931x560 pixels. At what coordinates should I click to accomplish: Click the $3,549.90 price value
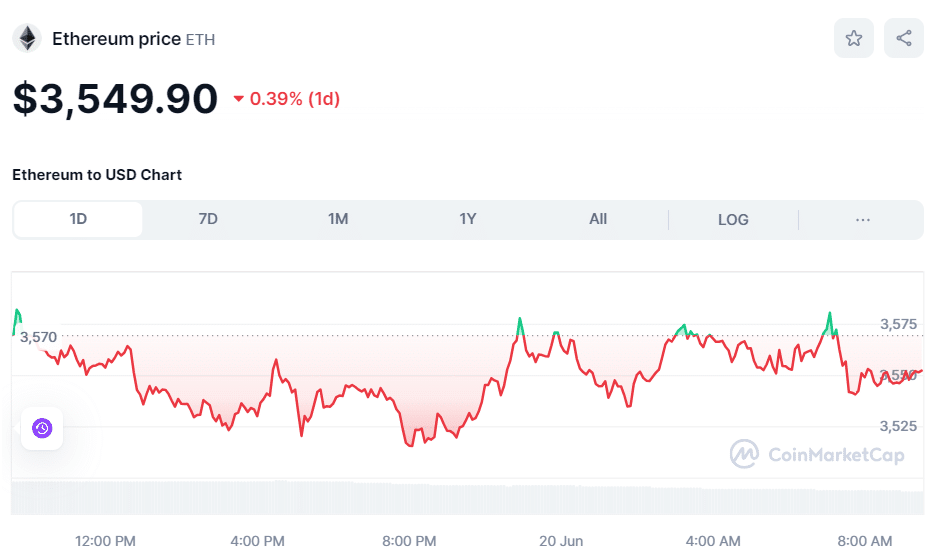(115, 98)
